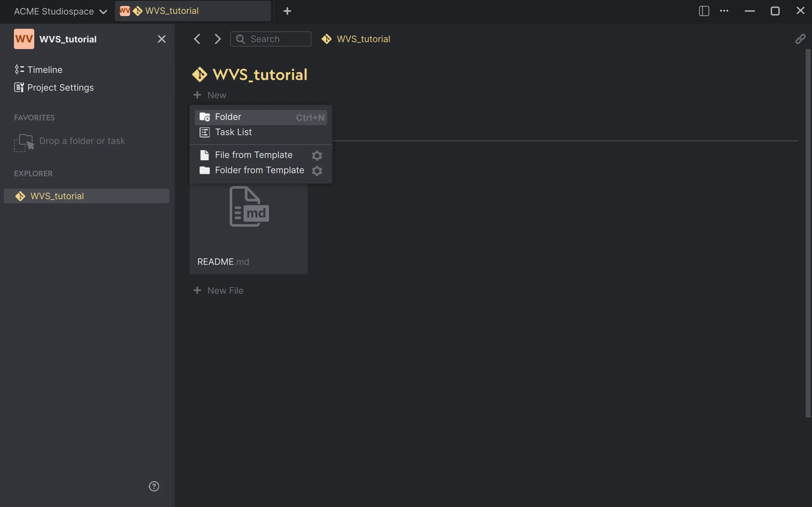The image size is (812, 507).
Task: Open the Timeline view
Action: point(44,69)
